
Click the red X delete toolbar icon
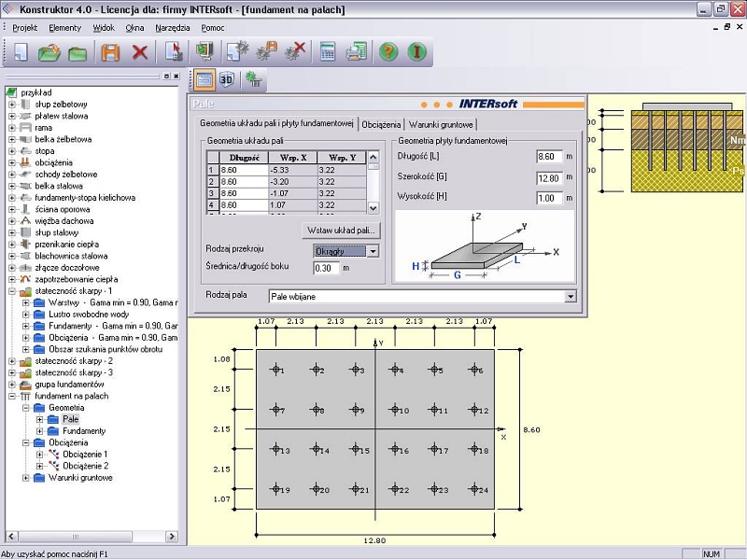pos(139,52)
